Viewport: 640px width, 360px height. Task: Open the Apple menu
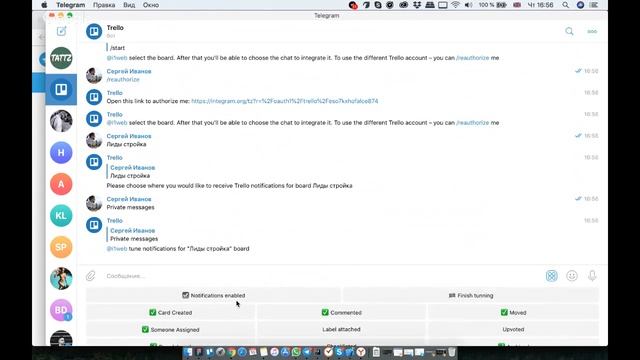(x=44, y=5)
